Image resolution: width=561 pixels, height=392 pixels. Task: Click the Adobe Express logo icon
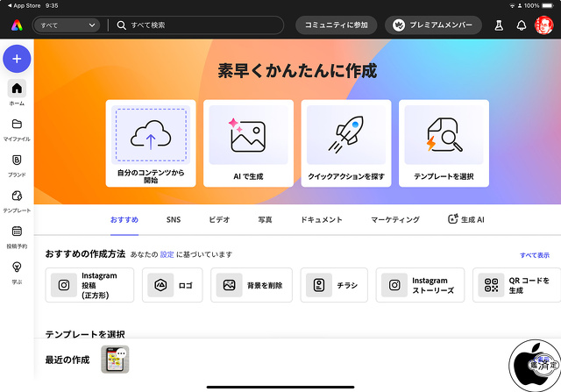17,25
